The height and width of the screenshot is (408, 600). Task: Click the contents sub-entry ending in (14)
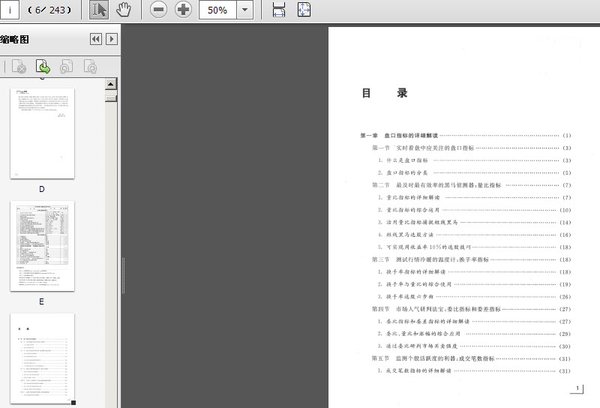474,222
